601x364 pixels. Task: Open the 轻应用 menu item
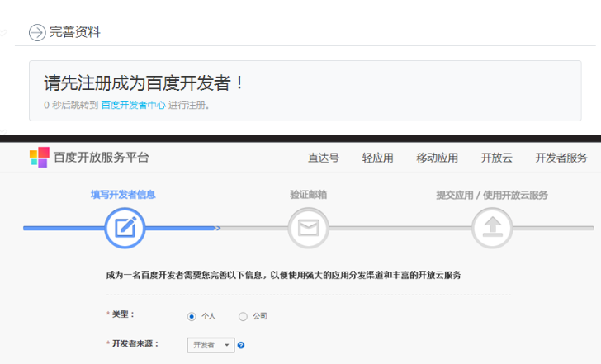click(x=377, y=158)
